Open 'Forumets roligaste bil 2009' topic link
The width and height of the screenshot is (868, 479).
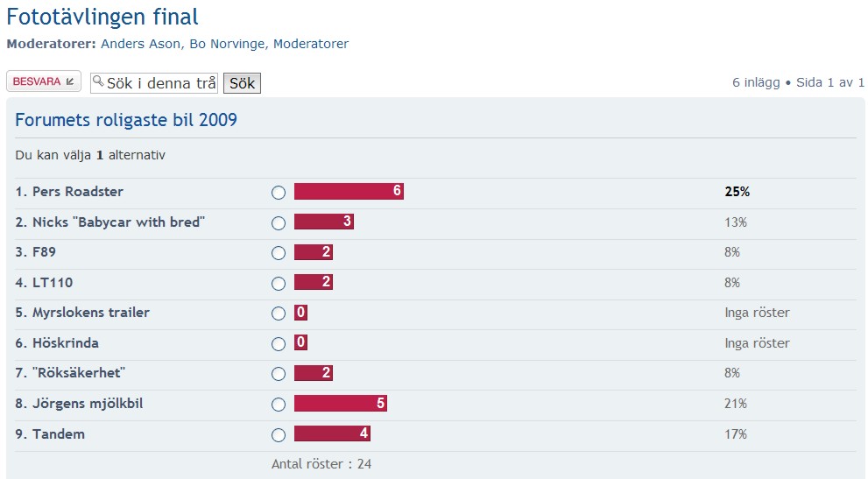pos(126,120)
